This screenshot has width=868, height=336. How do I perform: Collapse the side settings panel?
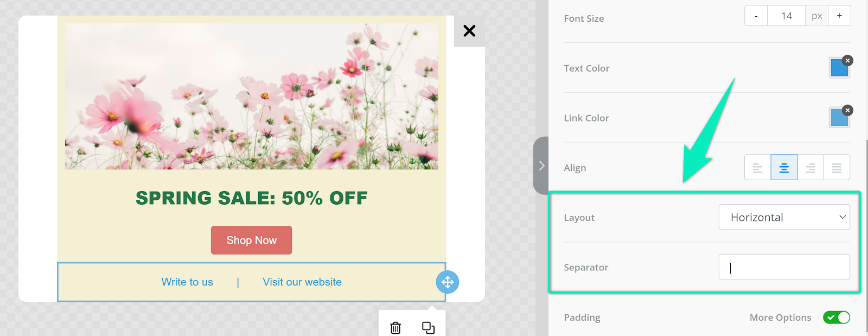(541, 166)
